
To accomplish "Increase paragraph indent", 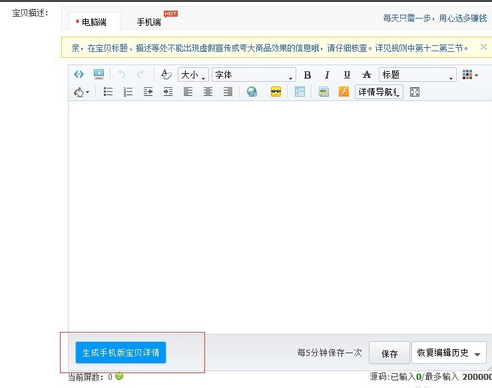I will click(168, 92).
